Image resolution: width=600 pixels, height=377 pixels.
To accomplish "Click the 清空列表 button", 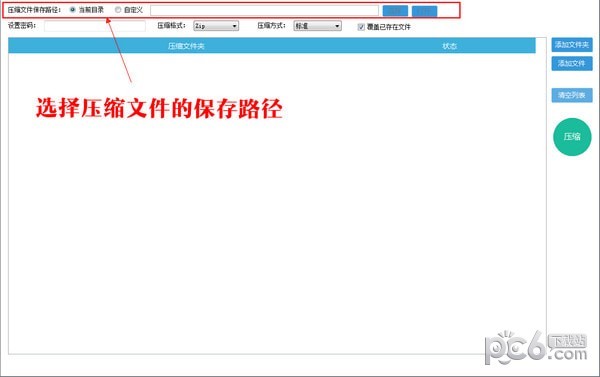I will (572, 95).
